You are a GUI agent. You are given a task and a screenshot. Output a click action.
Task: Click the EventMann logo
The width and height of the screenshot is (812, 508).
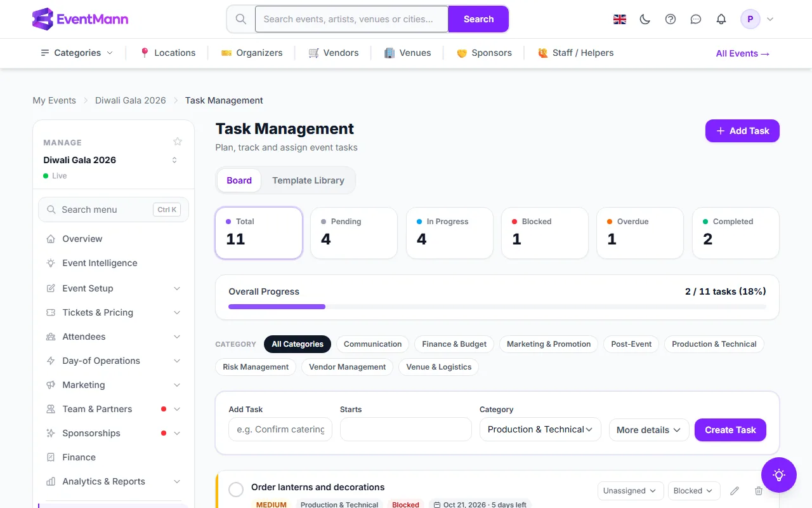[x=81, y=19]
